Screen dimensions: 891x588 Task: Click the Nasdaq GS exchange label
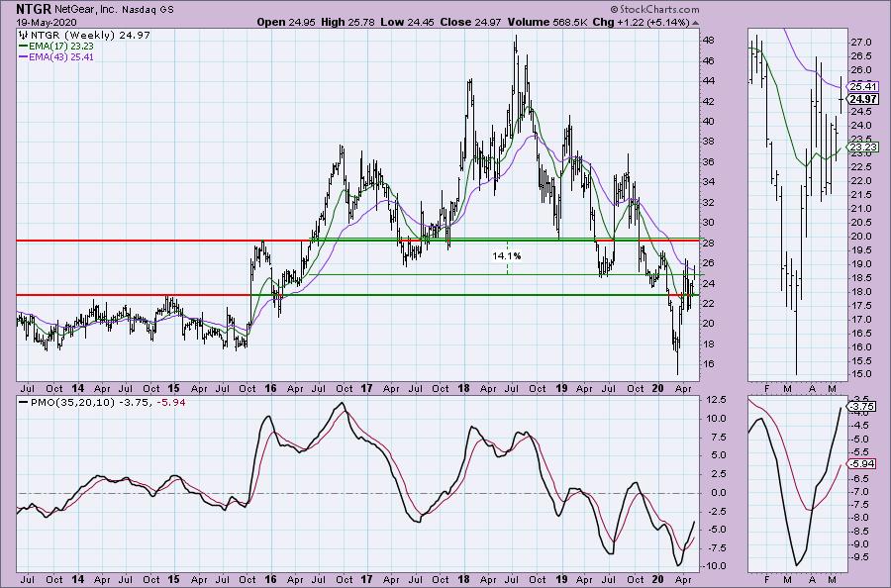tap(148, 10)
